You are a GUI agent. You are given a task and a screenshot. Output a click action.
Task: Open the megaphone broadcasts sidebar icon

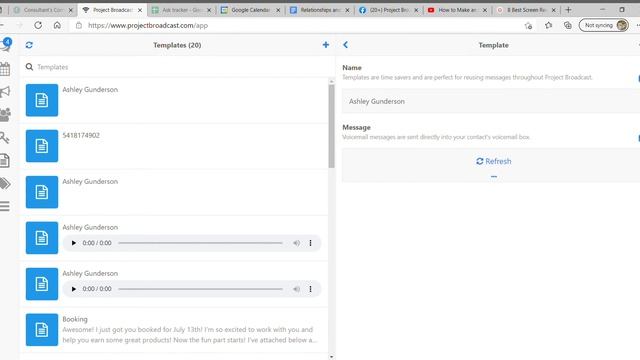point(5,92)
